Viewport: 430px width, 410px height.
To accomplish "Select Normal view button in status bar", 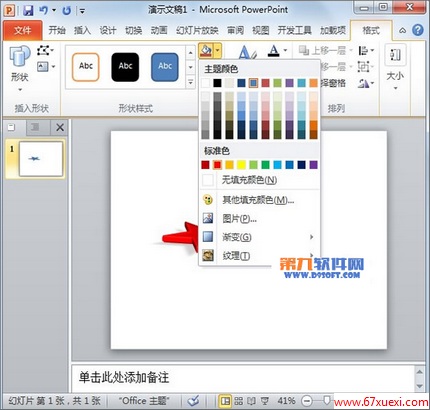I will 225,400.
